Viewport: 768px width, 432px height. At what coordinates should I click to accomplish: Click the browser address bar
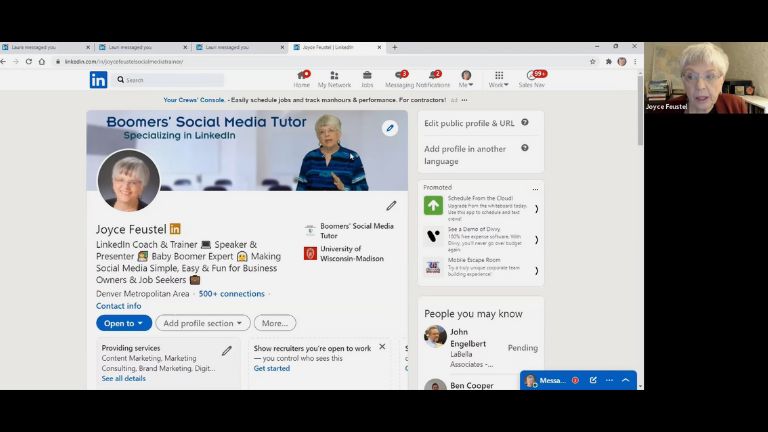pyautogui.click(x=321, y=62)
